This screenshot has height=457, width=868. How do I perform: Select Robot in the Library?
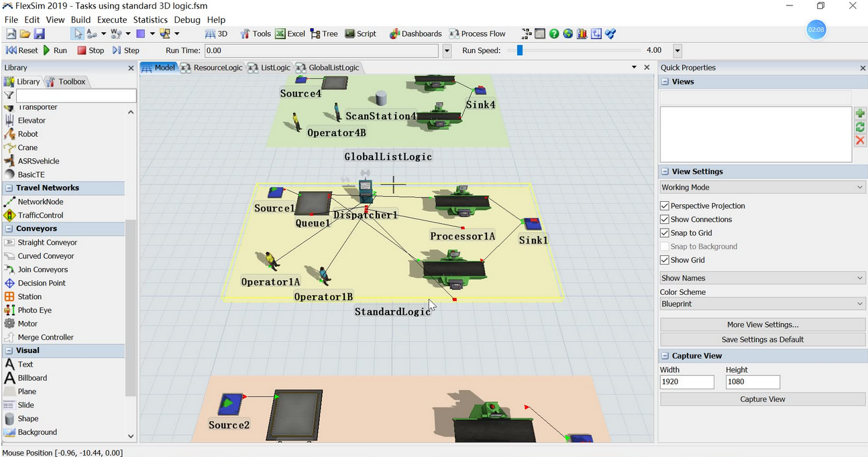(x=28, y=134)
